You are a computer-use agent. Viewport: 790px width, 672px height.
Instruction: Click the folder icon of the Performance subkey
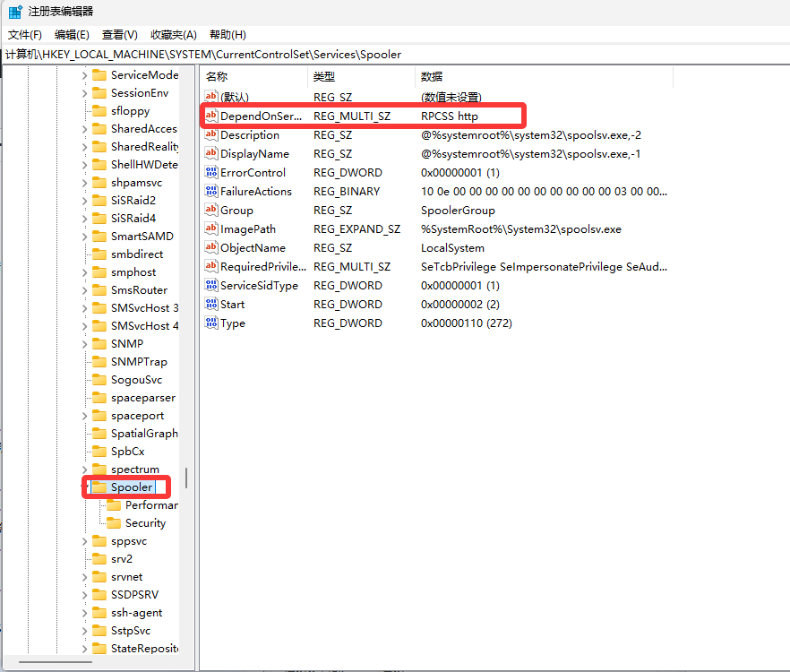pos(114,505)
